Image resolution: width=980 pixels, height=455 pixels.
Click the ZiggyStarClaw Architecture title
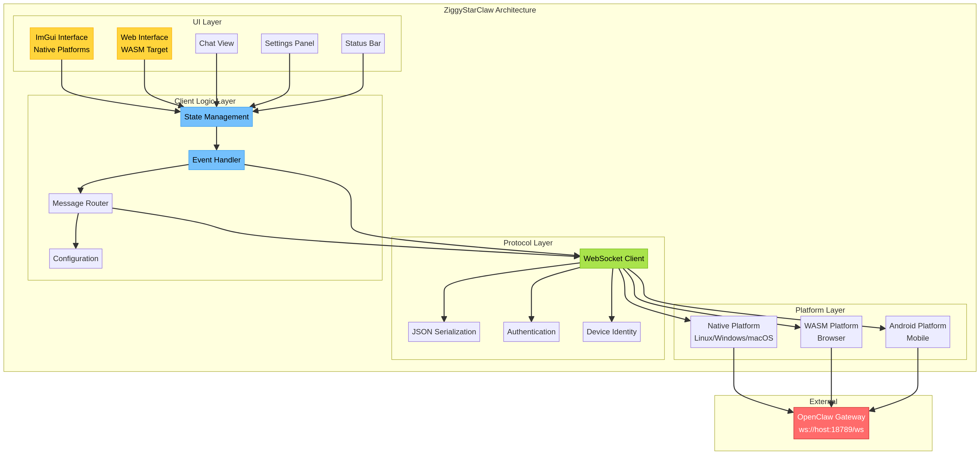(490, 10)
